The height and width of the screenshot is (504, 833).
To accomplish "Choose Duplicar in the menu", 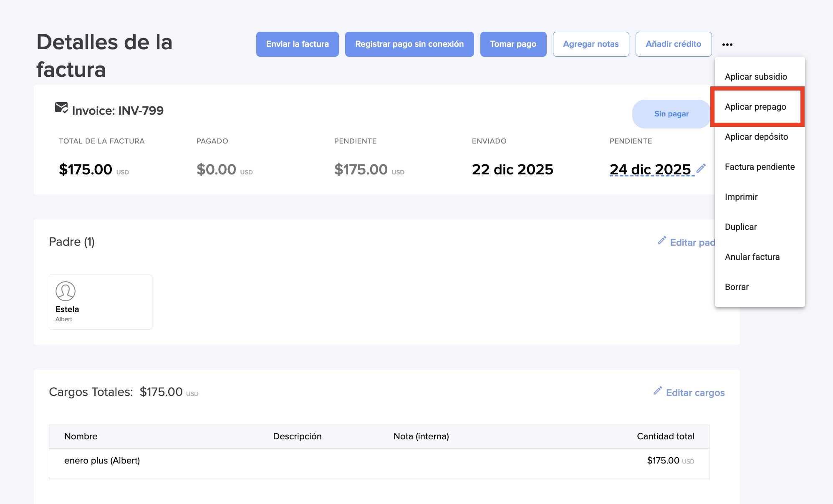I will click(741, 227).
